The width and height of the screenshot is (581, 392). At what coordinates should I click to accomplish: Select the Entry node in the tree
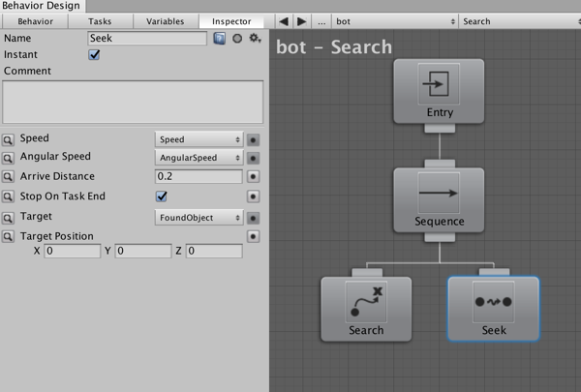pyautogui.click(x=439, y=91)
